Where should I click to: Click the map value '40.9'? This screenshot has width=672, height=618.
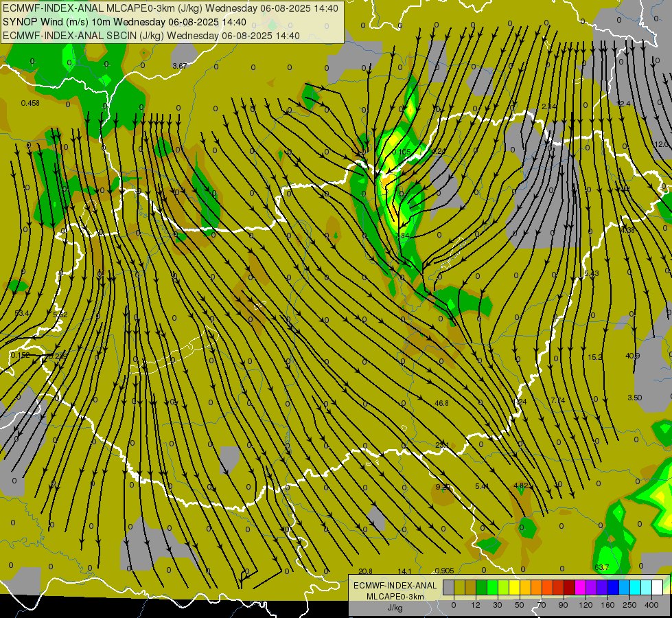[633, 356]
